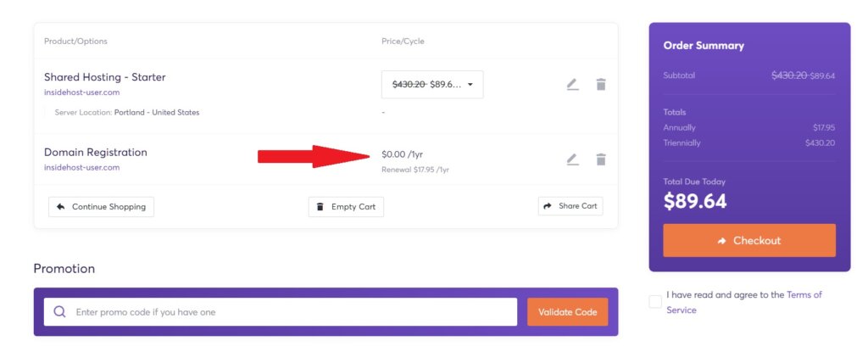Click the Domain Registration product title
Image resolution: width=868 pixels, height=352 pixels.
click(95, 153)
